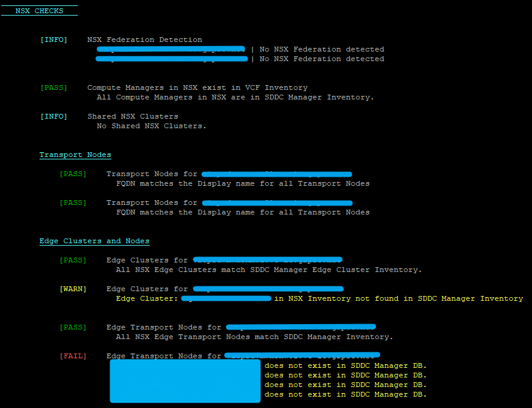
Task: Click "All Compute Managers in NSX" result line
Action: pos(235,97)
